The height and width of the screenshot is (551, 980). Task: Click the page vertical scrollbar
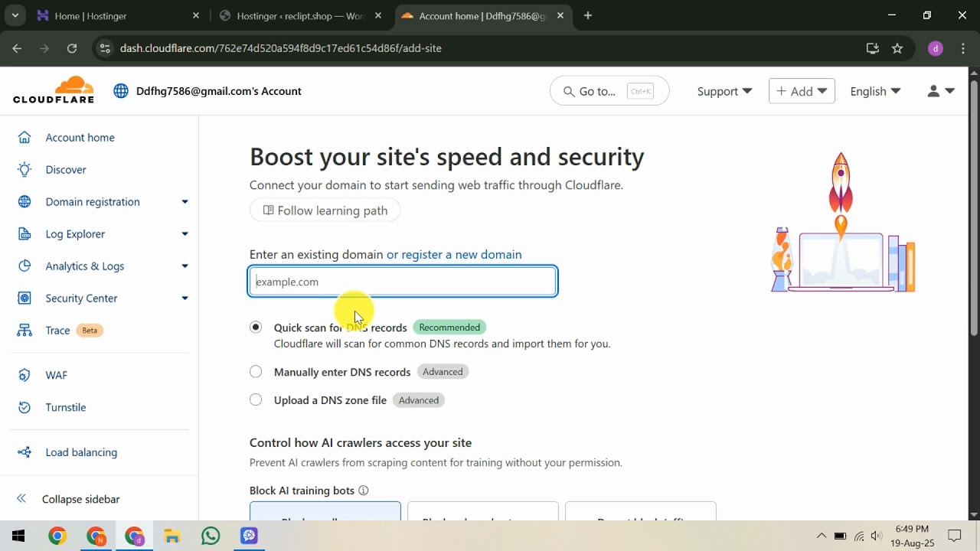974,207
